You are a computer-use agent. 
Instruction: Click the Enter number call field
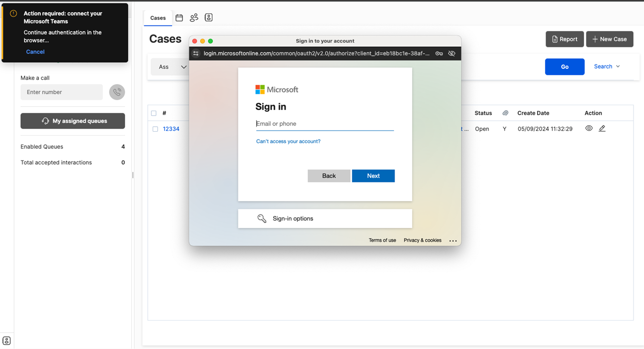click(x=62, y=92)
